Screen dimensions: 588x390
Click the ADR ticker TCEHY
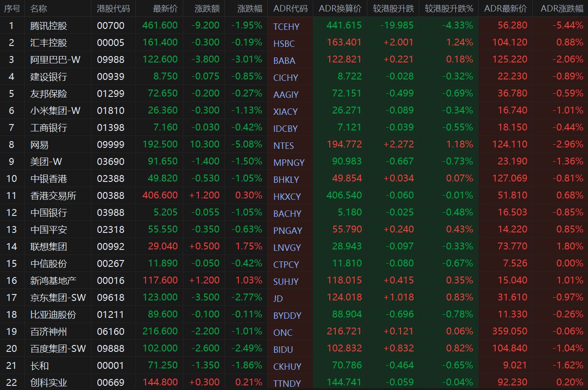[x=286, y=27]
